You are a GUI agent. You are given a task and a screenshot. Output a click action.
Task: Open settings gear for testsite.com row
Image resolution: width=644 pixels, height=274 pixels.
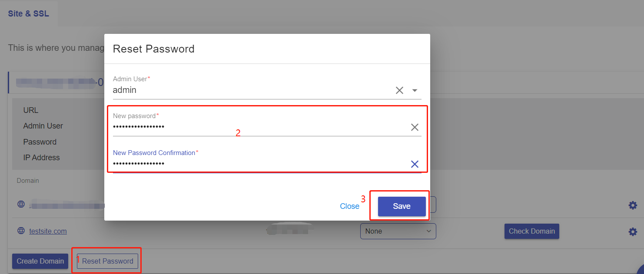pyautogui.click(x=633, y=232)
